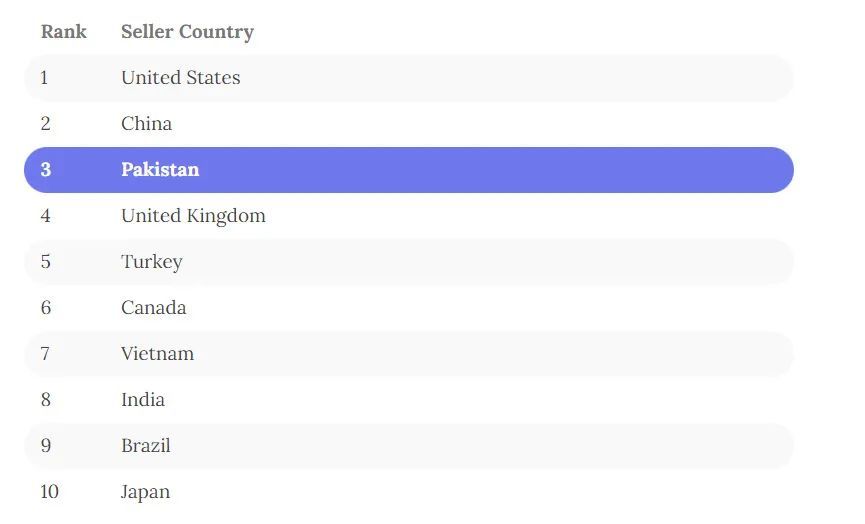
Task: Click the United Kingdom country name
Action: 193,216
